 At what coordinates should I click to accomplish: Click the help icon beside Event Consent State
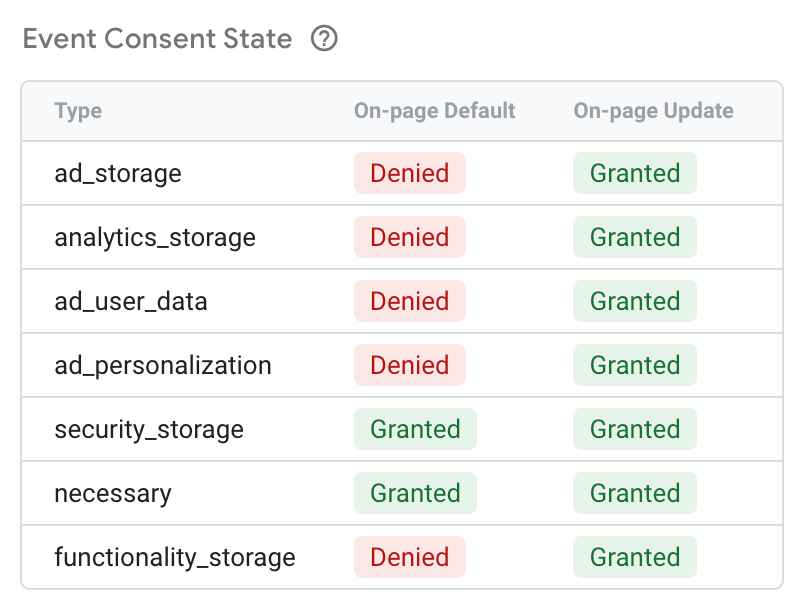pyautogui.click(x=325, y=39)
